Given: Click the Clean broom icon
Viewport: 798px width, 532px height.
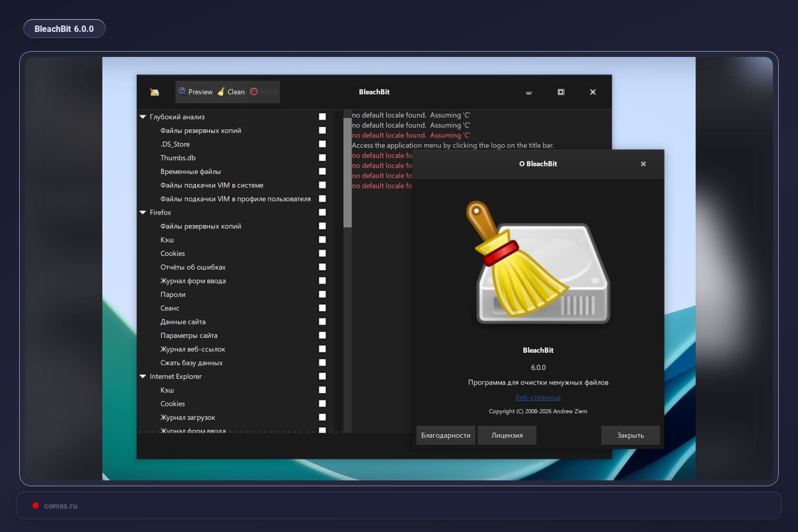Looking at the screenshot, I should 221,92.
